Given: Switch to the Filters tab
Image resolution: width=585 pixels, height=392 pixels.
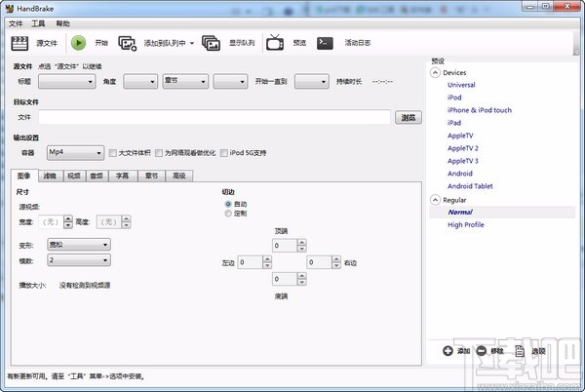Looking at the screenshot, I should [x=50, y=176].
